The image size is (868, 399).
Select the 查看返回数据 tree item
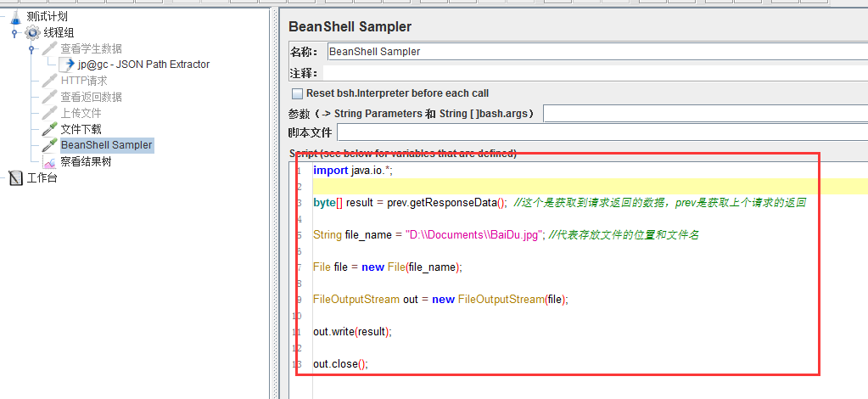pyautogui.click(x=91, y=97)
